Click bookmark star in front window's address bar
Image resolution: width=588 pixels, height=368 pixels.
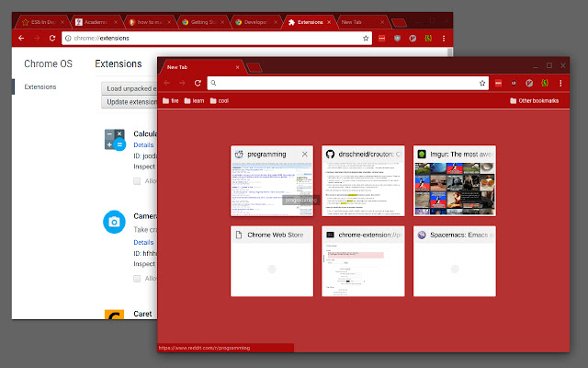coord(481,83)
